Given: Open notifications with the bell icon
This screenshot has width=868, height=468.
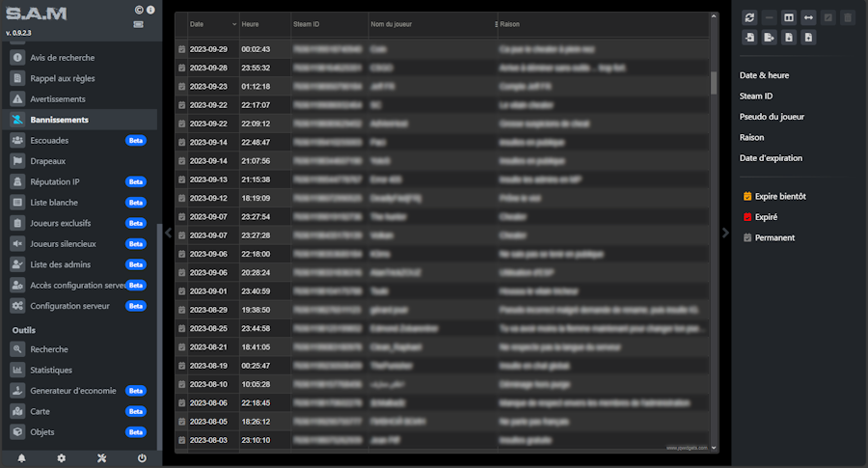Looking at the screenshot, I should click(x=21, y=458).
